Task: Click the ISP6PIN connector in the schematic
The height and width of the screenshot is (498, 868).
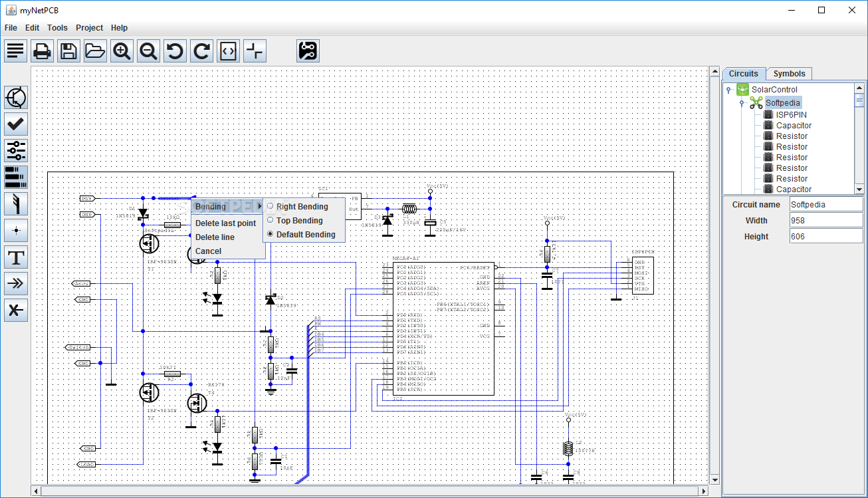Action: pyautogui.click(x=642, y=275)
